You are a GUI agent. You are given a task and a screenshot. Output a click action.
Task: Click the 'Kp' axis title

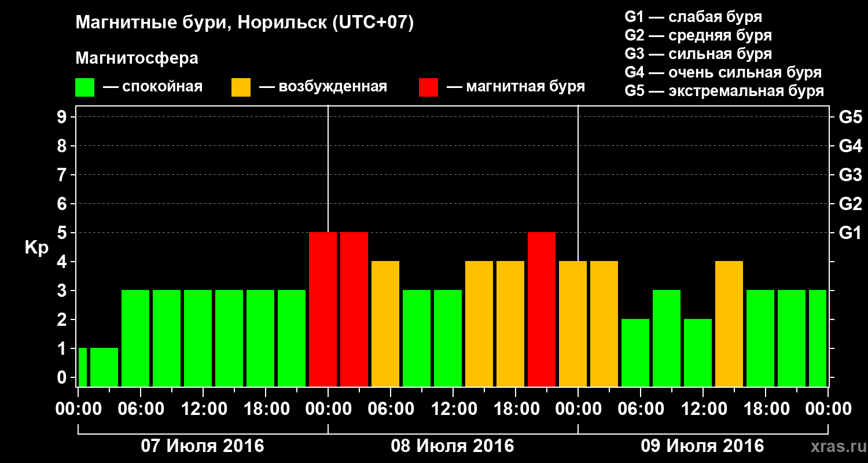[36, 248]
